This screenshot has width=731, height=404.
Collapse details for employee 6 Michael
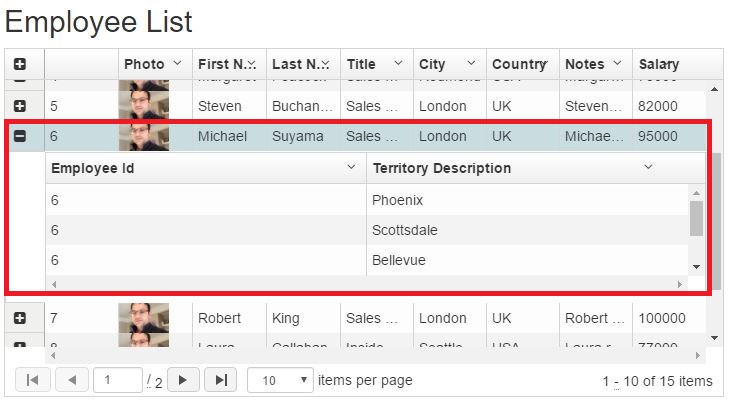tap(20, 136)
